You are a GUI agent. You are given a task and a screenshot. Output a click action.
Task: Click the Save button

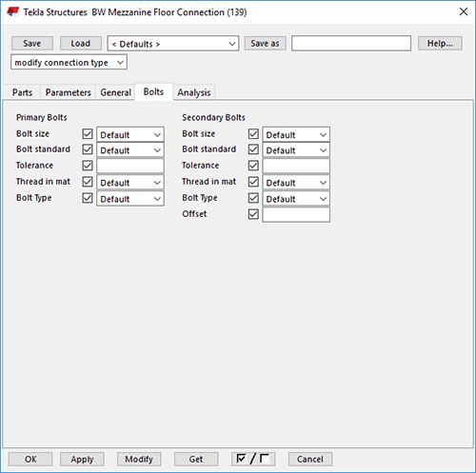(32, 43)
